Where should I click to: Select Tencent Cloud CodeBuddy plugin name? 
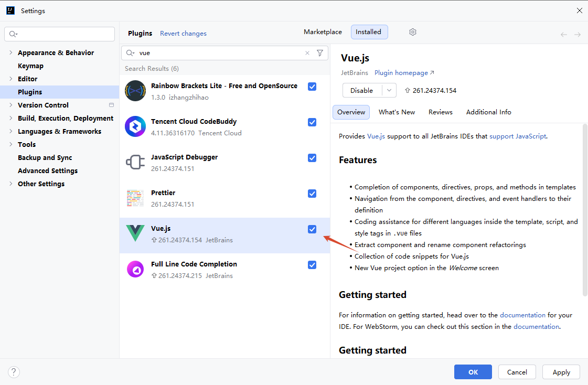coord(194,122)
